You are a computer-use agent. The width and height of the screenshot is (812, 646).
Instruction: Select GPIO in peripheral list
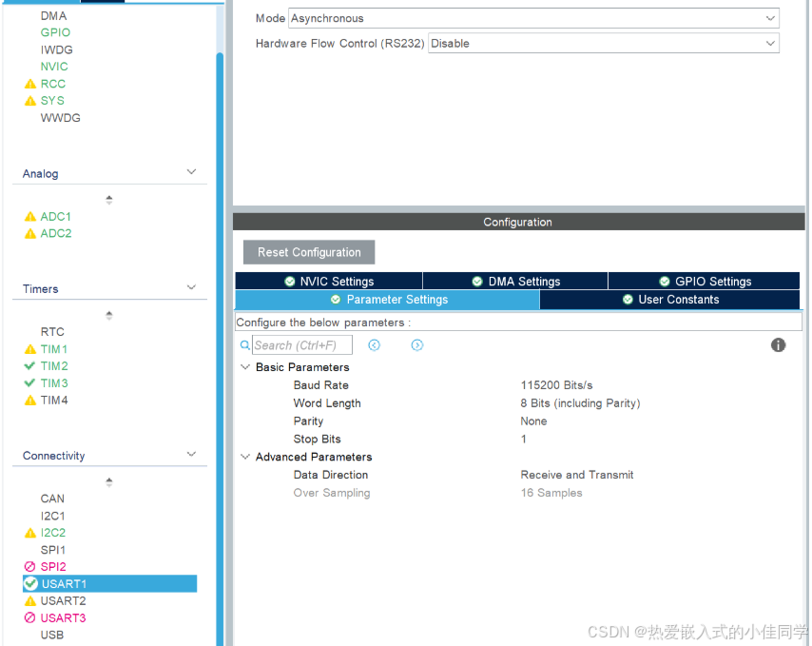[x=55, y=32]
